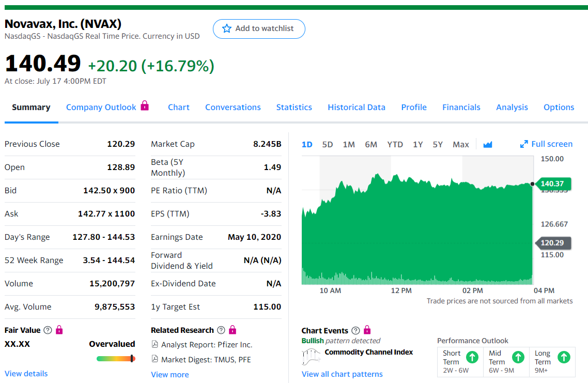Viewport: 588px width, 383px height.
Task: Switch to the Chart tab
Action: pyautogui.click(x=178, y=108)
